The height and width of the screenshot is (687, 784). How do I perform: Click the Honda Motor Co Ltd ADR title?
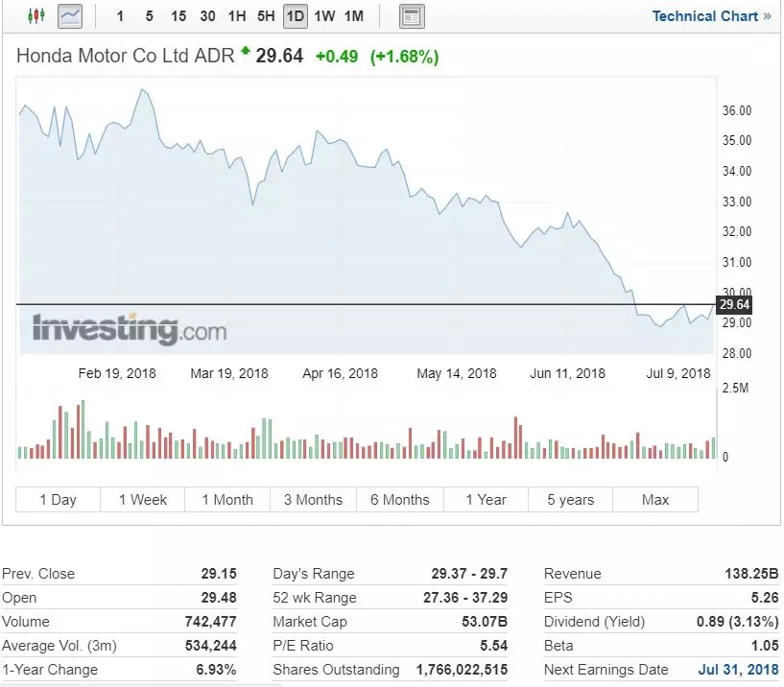126,56
